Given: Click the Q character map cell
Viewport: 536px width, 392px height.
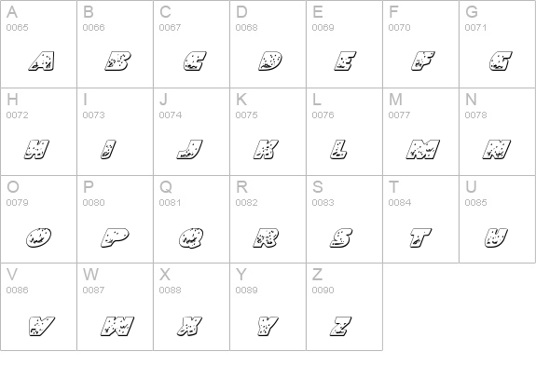Looking at the screenshot, I should [x=191, y=219].
